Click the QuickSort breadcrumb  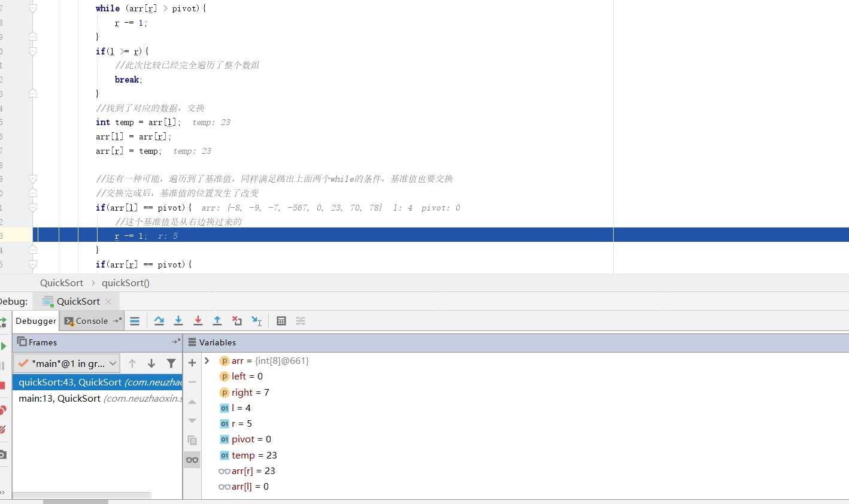click(62, 283)
